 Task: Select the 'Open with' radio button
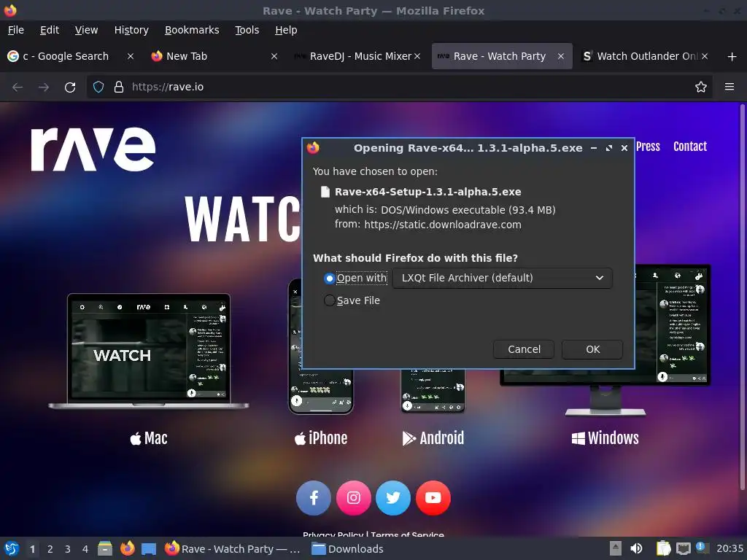tap(329, 278)
